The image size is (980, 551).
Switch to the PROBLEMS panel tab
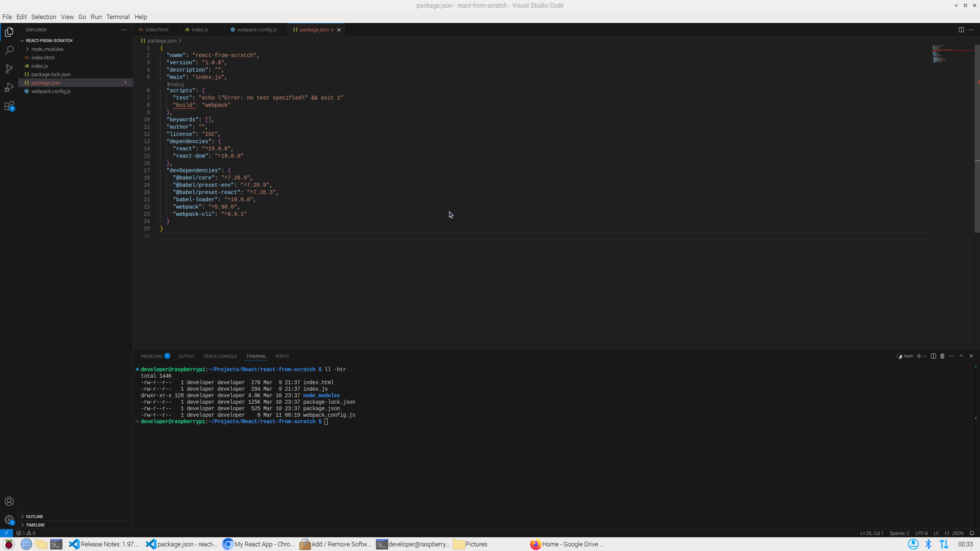coord(155,356)
